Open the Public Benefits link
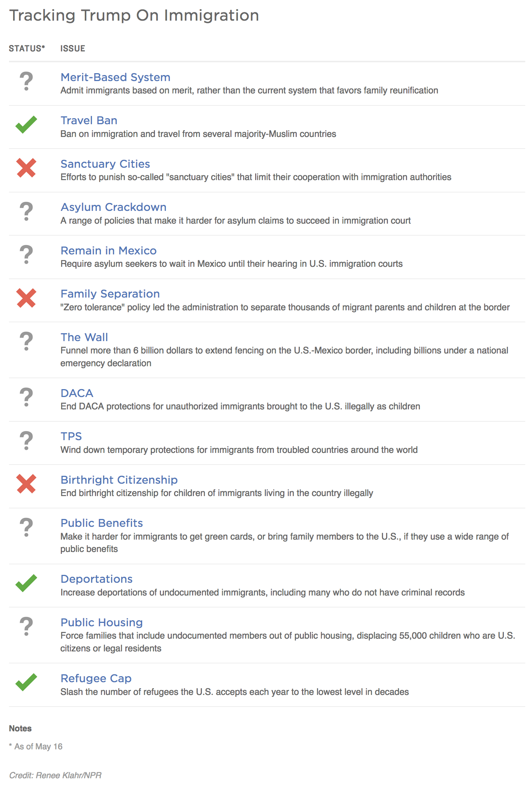 pyautogui.click(x=102, y=523)
